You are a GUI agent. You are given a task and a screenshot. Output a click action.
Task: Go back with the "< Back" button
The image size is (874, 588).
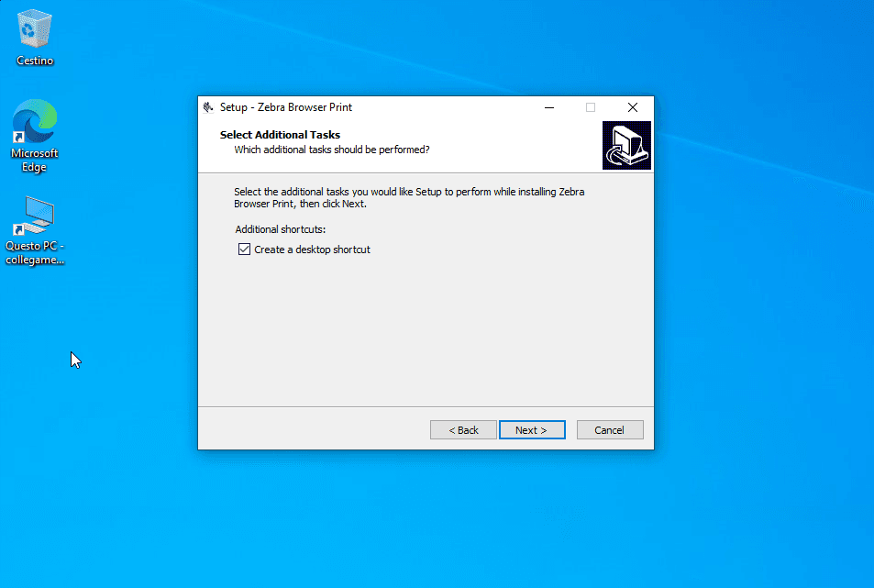[x=463, y=430]
